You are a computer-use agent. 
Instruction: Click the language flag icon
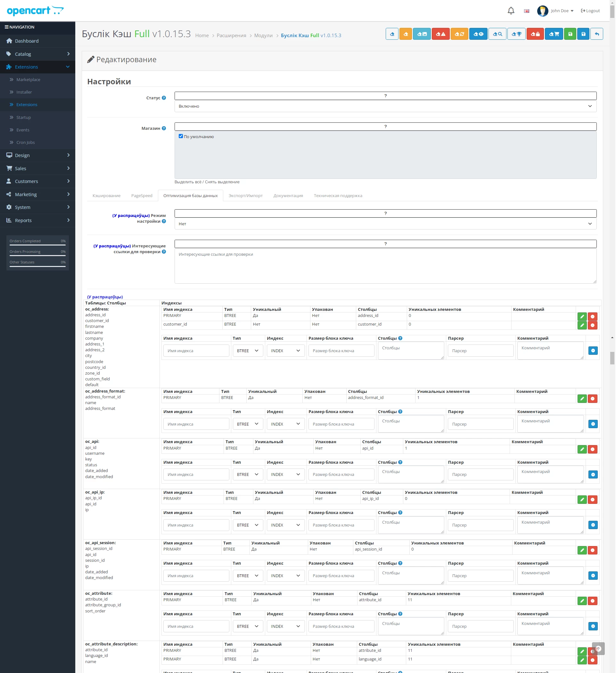527,11
